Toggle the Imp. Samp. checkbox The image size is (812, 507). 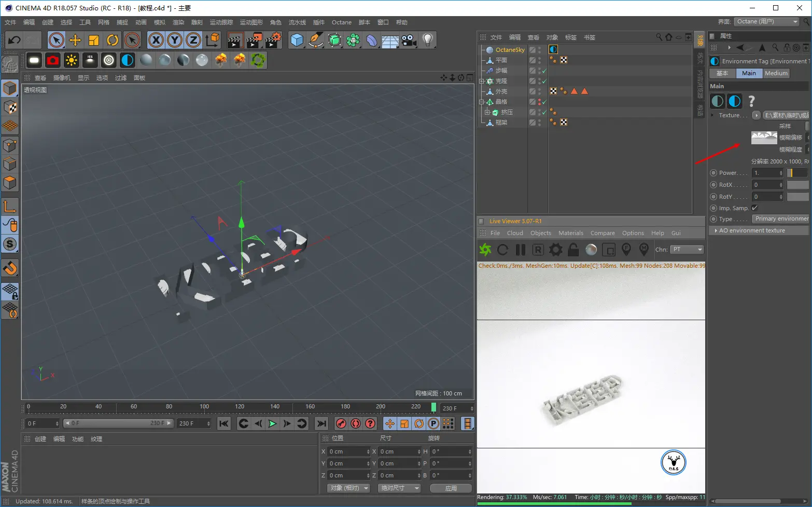(755, 208)
